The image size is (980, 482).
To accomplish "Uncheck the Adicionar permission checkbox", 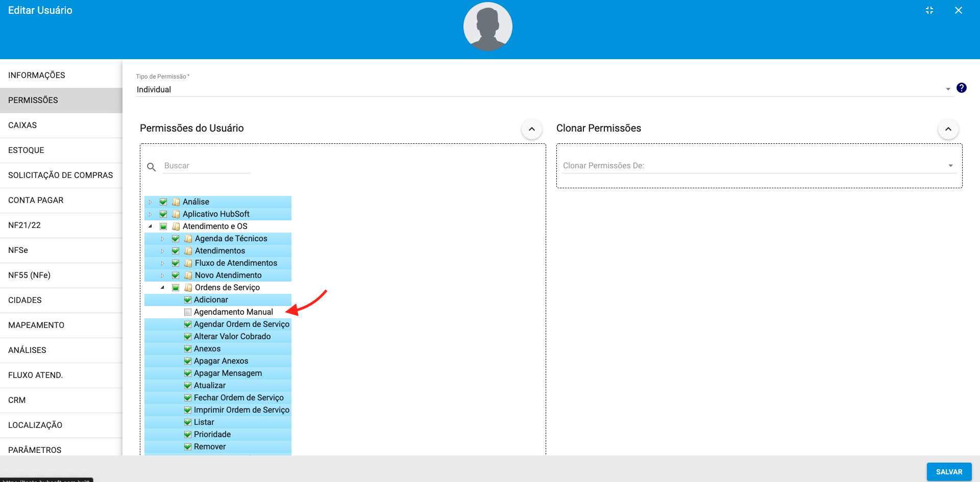I will tap(188, 300).
